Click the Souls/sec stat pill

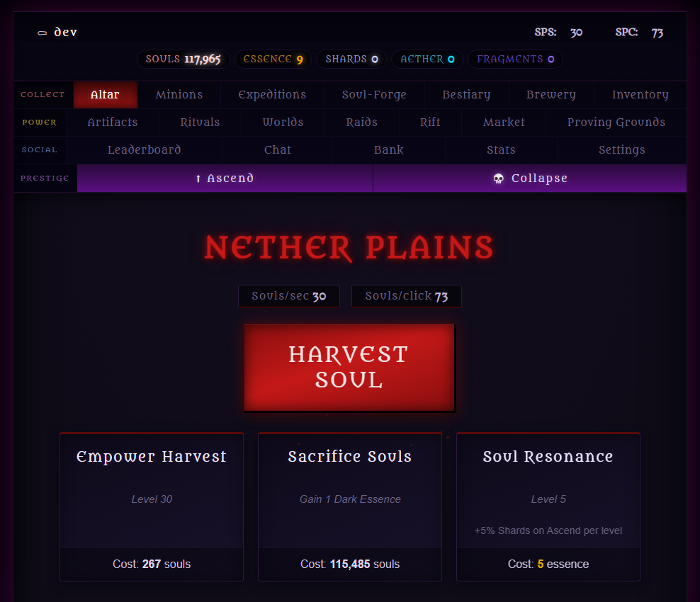pos(288,296)
